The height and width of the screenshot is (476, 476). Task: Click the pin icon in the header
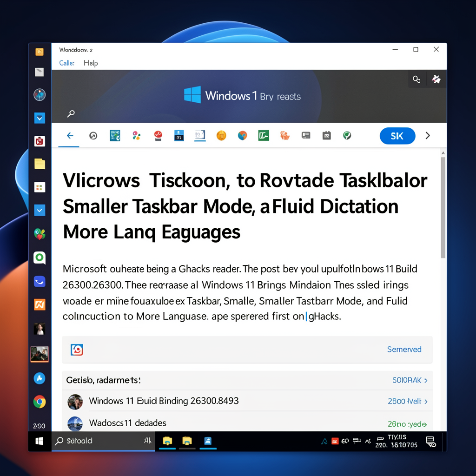pyautogui.click(x=436, y=79)
